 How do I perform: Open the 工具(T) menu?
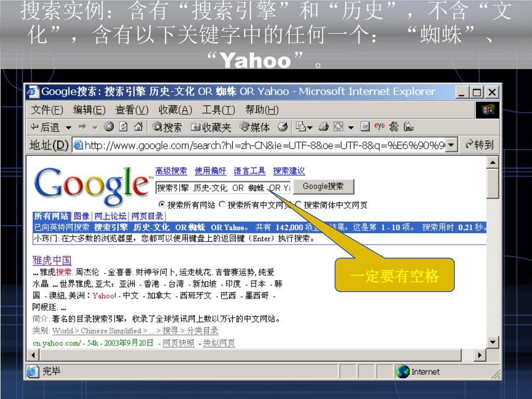218,110
